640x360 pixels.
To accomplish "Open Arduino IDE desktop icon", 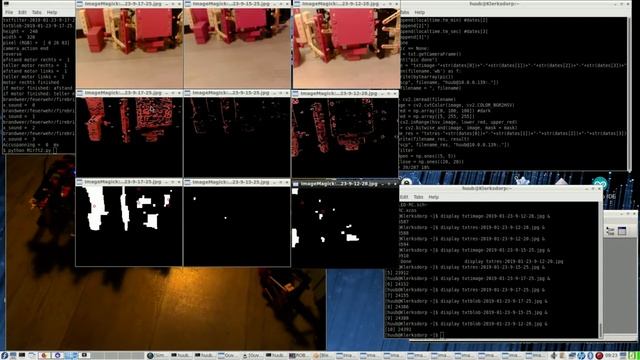I will click(600, 183).
